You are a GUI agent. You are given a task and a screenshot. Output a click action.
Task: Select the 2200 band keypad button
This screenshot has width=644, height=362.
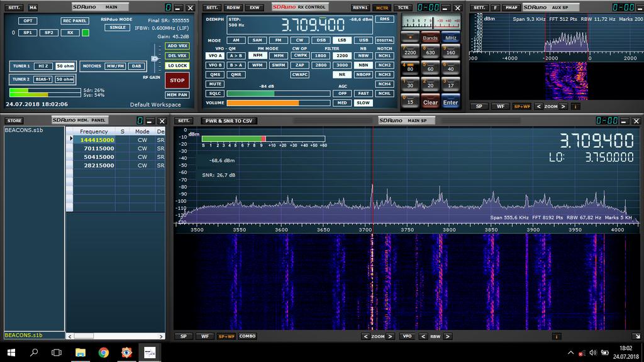(410, 50)
